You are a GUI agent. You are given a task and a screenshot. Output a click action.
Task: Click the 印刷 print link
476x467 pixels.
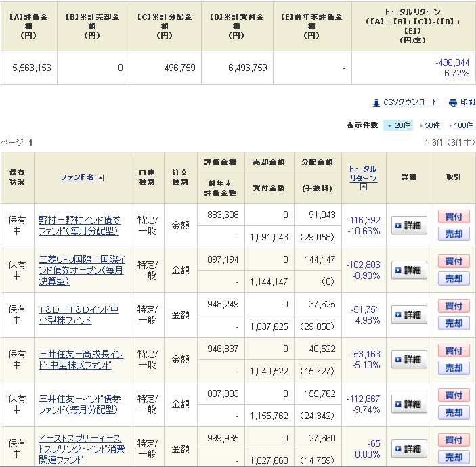click(467, 103)
